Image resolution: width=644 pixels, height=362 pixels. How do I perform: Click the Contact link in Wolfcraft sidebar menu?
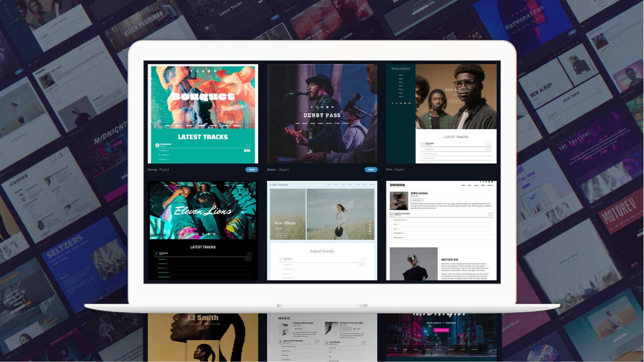click(x=401, y=97)
